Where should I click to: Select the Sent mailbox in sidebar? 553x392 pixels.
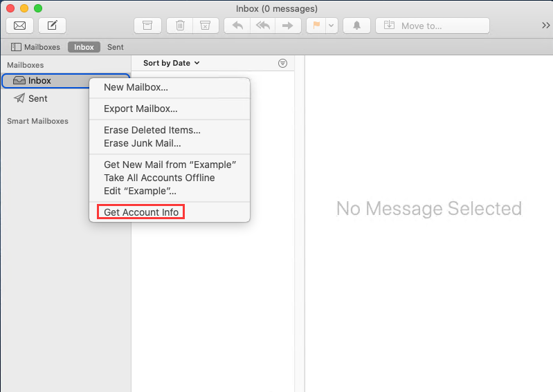point(37,99)
